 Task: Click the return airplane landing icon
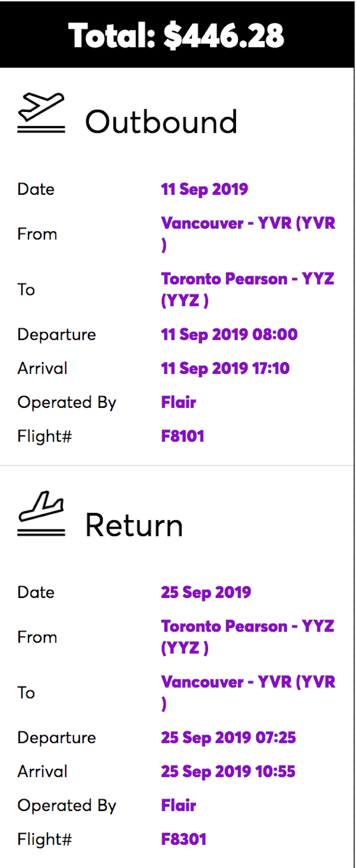pos(41,514)
